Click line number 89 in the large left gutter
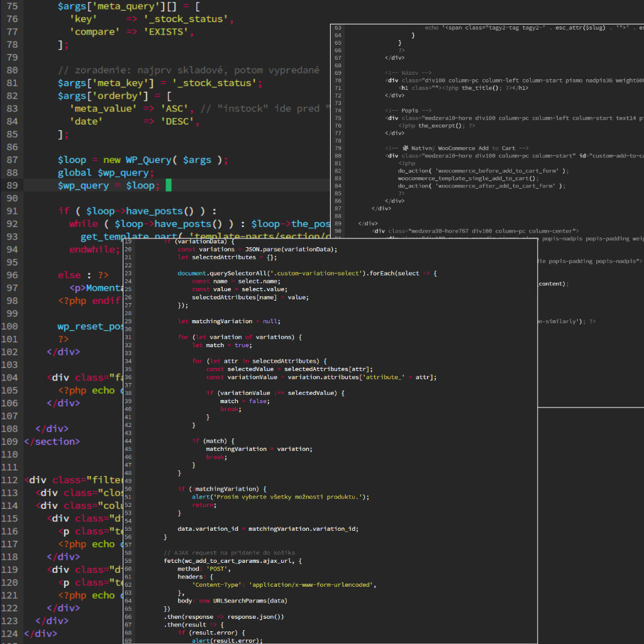Screen dimensions: 644x644 coord(11,186)
